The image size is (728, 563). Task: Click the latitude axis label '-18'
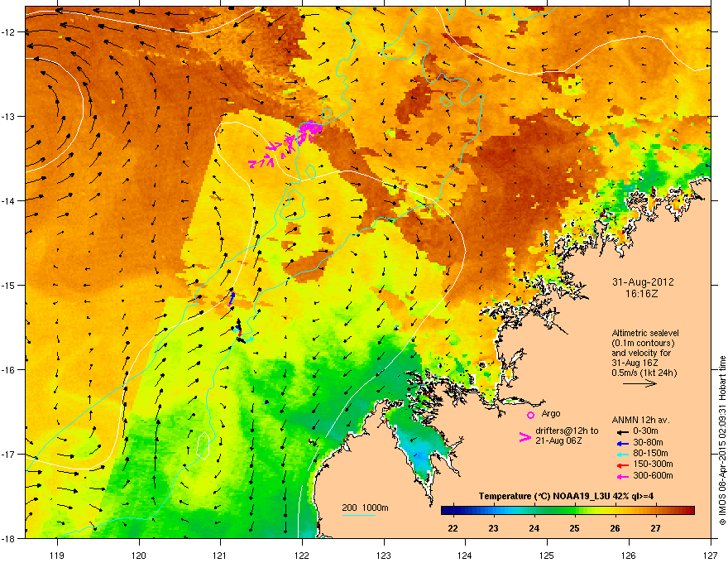9,538
